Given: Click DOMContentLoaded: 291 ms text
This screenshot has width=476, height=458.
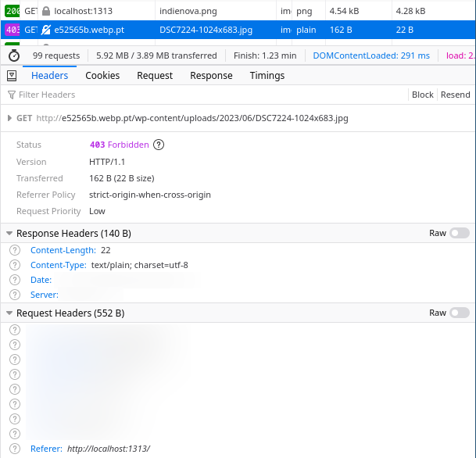Looking at the screenshot, I should point(371,55).
